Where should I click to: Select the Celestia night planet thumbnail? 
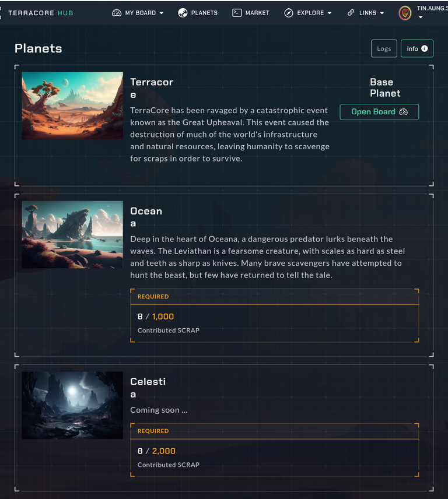point(72,406)
